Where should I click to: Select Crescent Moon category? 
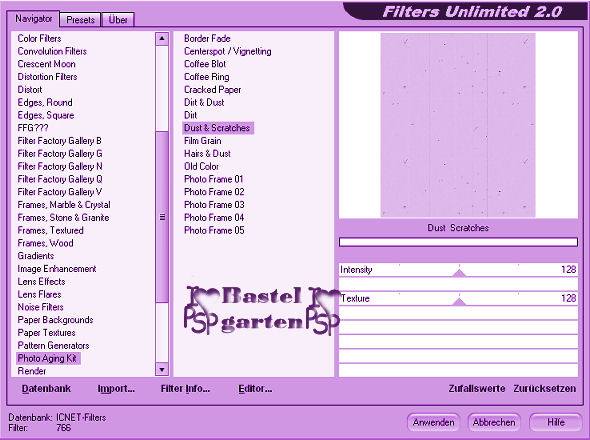point(47,64)
